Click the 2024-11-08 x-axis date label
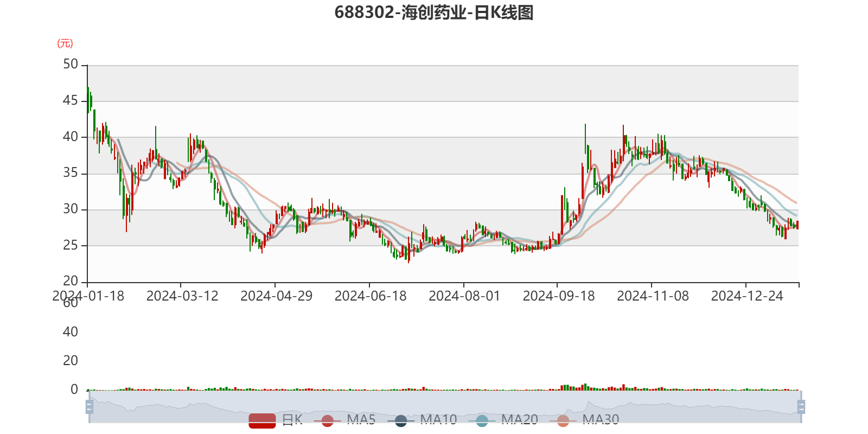868x434 pixels. (x=653, y=296)
